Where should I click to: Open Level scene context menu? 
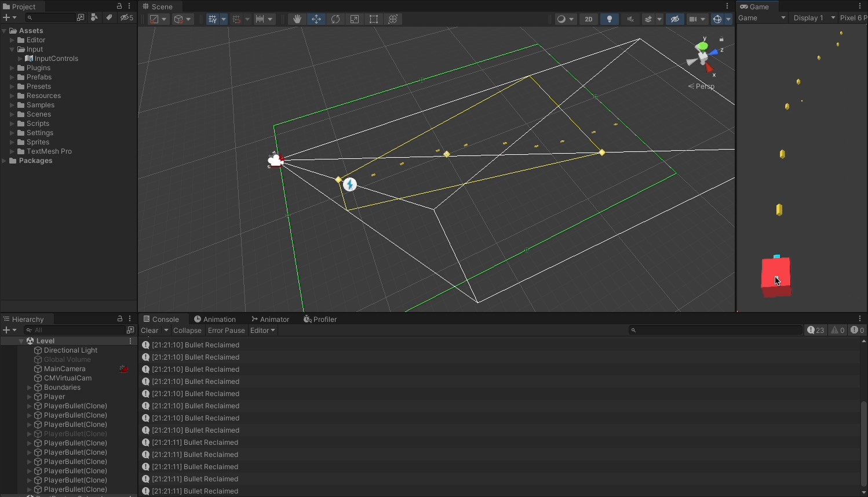pos(130,341)
